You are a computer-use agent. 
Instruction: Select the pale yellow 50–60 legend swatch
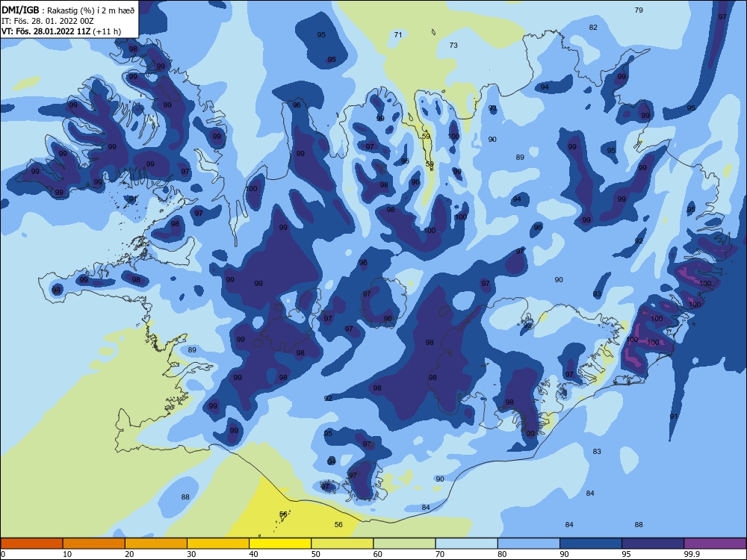point(342,544)
